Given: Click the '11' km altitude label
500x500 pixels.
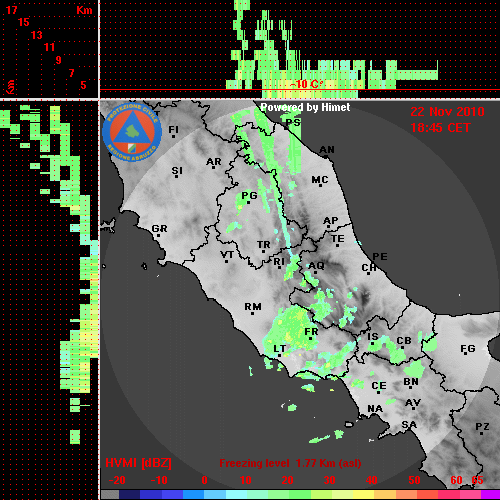Looking at the screenshot, I should pos(49,47).
